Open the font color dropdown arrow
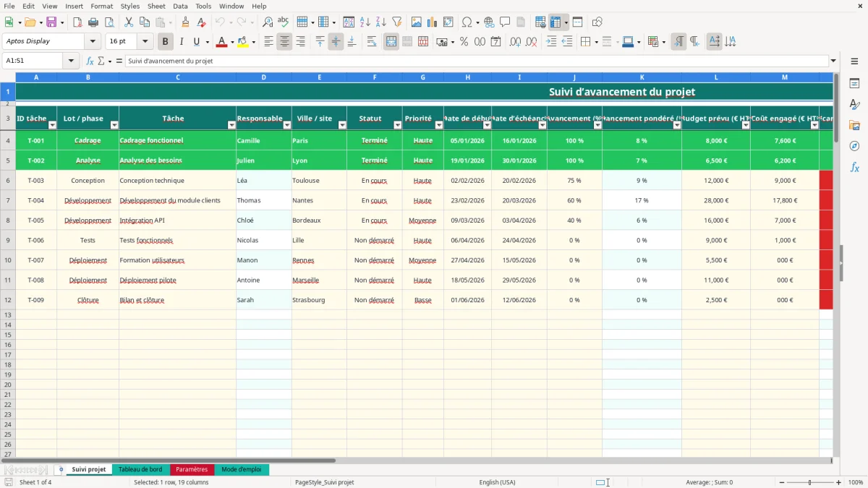 231,41
